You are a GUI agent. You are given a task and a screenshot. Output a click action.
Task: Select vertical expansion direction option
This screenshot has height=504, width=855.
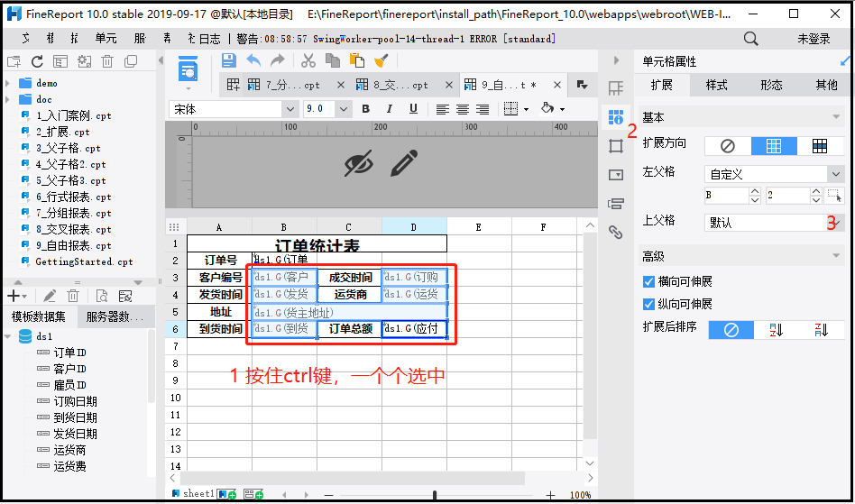click(774, 146)
